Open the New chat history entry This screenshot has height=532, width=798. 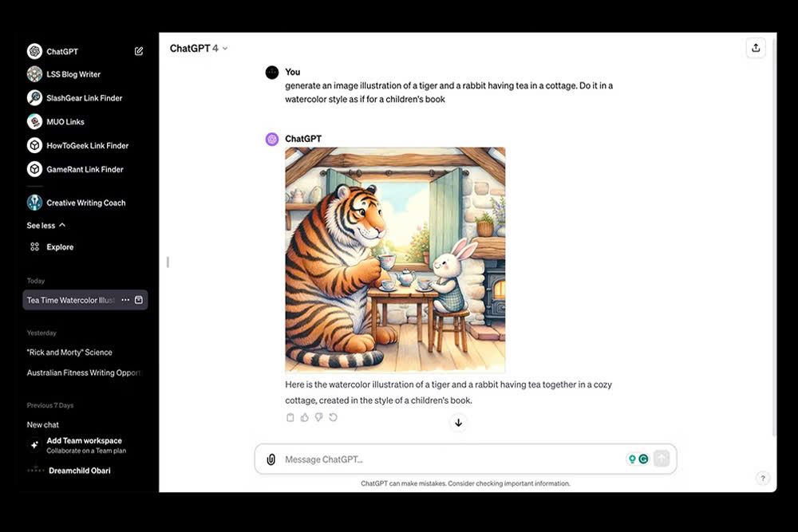point(43,424)
